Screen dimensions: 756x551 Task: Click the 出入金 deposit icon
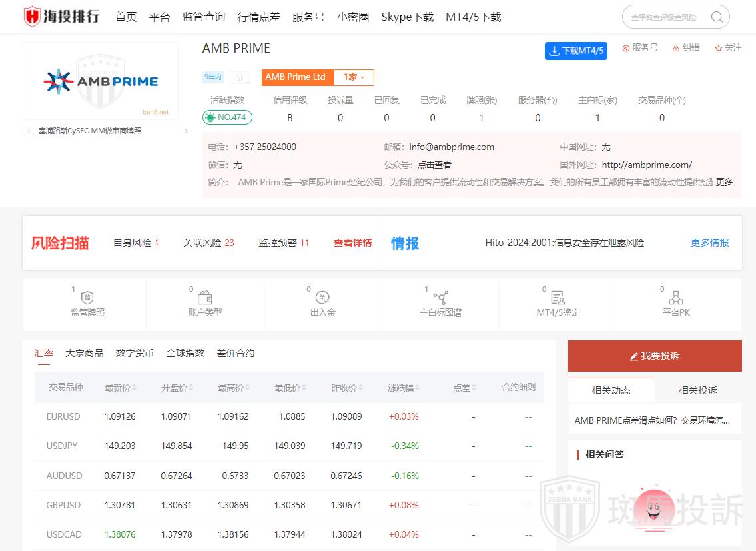(322, 298)
